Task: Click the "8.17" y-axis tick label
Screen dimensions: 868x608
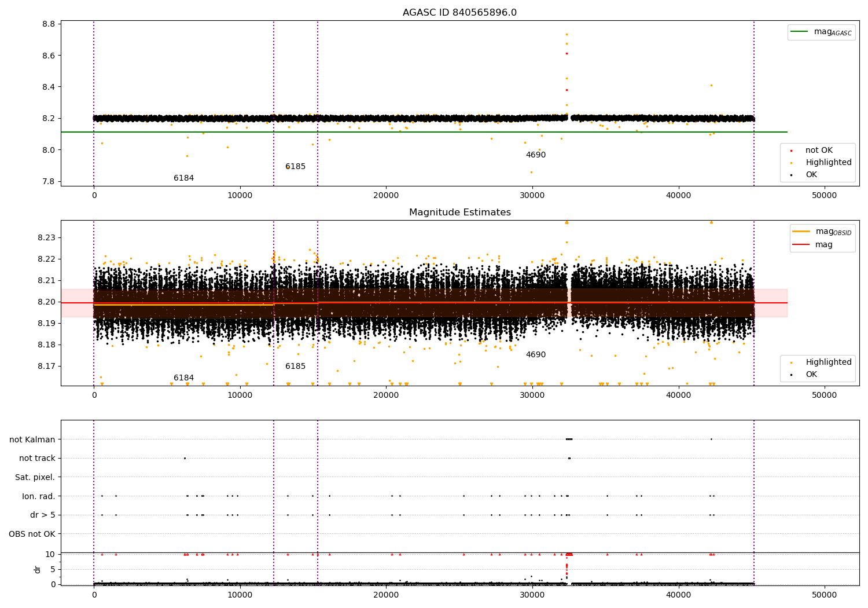Action: coord(46,366)
